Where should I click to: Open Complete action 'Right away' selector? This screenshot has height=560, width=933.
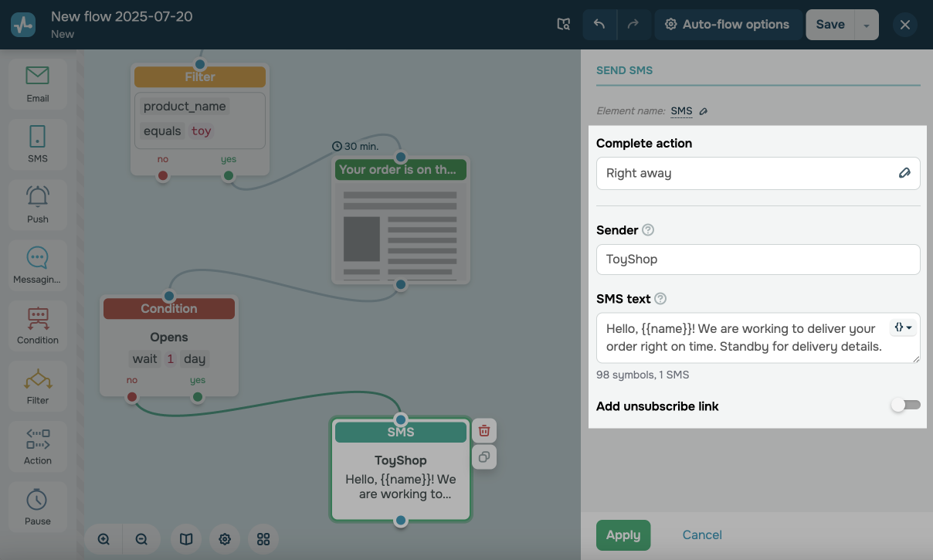[x=758, y=173]
